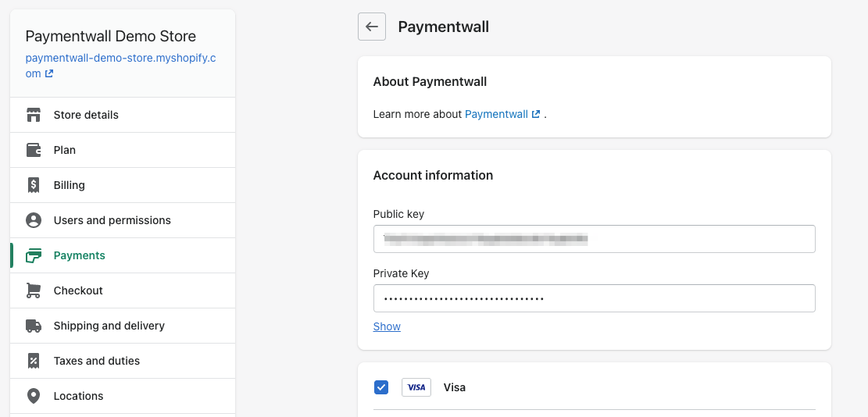Click the Checkout cart icon
The height and width of the screenshot is (417, 868).
(x=34, y=290)
